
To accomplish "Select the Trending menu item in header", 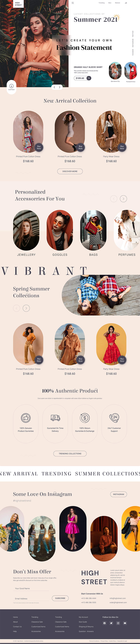I will click(x=102, y=3).
